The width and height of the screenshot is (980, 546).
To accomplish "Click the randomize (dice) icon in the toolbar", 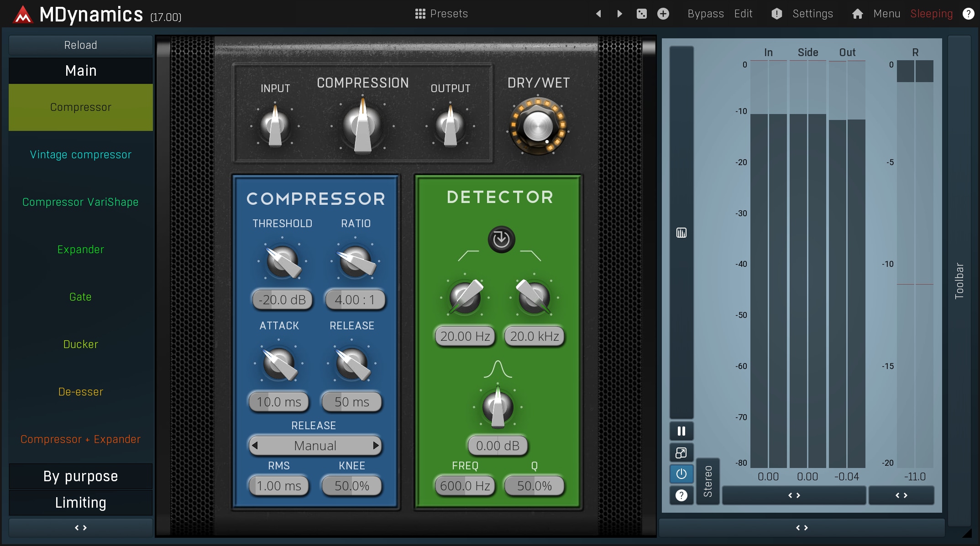I will (641, 14).
